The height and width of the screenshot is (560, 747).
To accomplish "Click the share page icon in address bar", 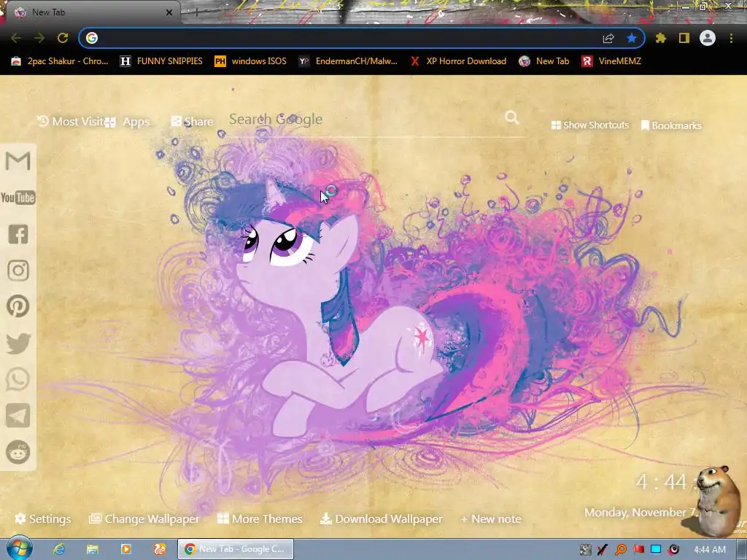I will 608,38.
